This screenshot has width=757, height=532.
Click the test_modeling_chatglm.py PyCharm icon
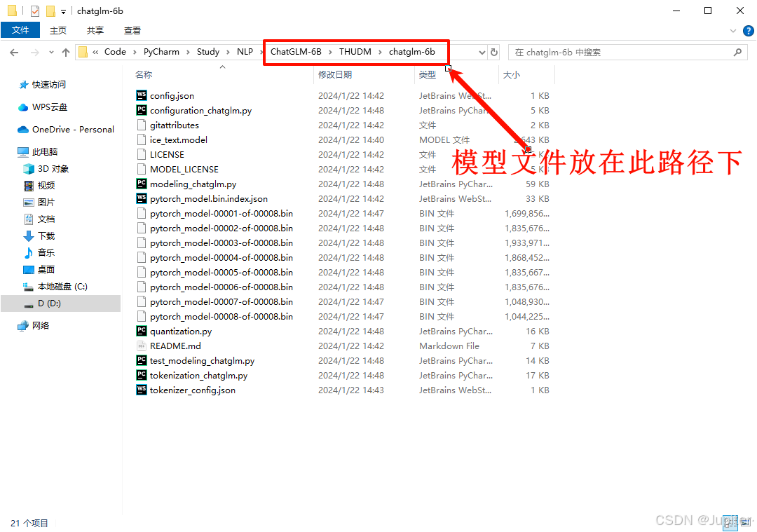click(x=142, y=360)
